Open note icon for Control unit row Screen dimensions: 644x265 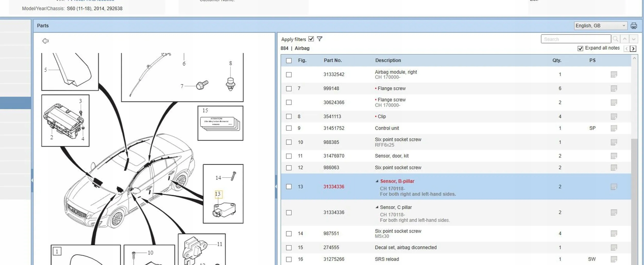coord(614,128)
